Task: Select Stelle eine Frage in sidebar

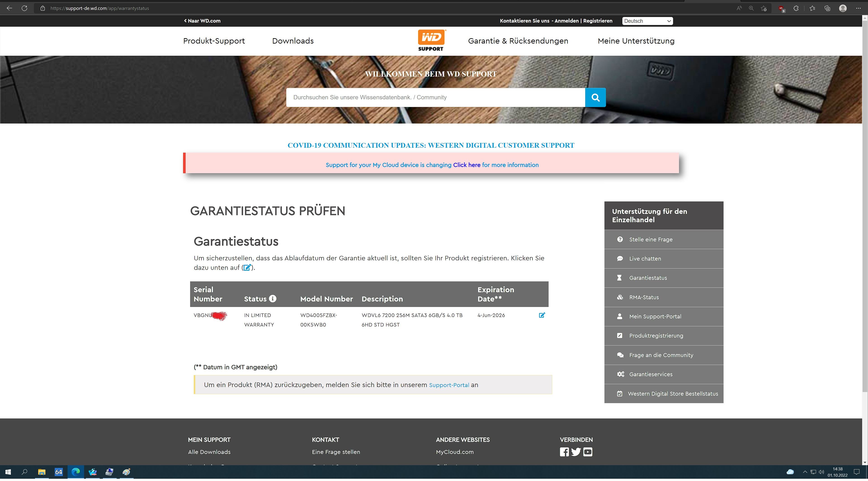Action: (664, 239)
